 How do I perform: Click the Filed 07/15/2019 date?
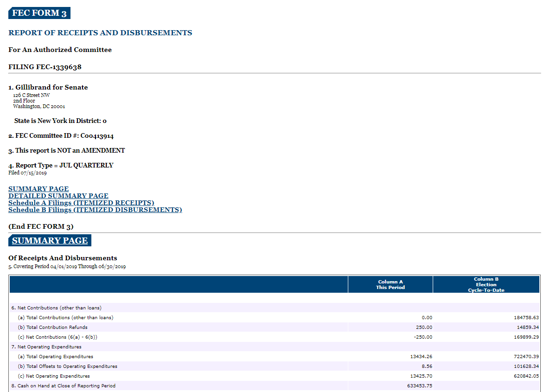27,173
